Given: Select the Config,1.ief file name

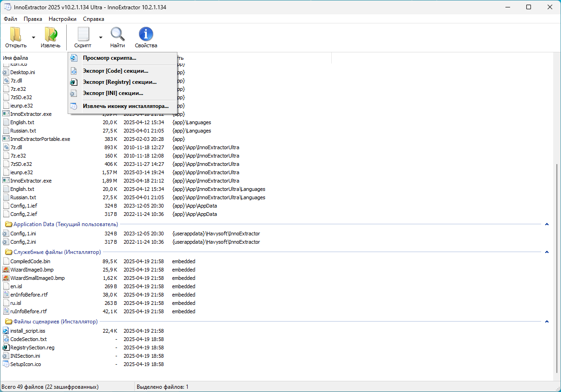Looking at the screenshot, I should tap(24, 206).
